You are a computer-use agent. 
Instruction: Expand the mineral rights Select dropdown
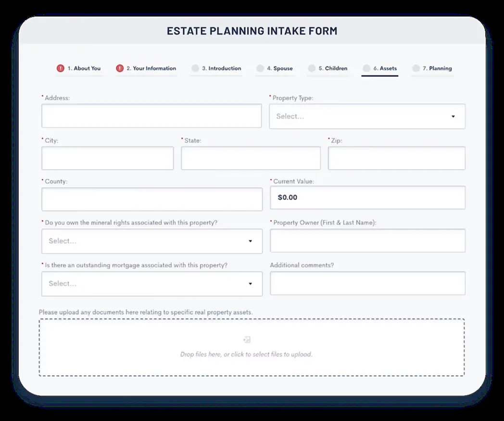tap(151, 241)
